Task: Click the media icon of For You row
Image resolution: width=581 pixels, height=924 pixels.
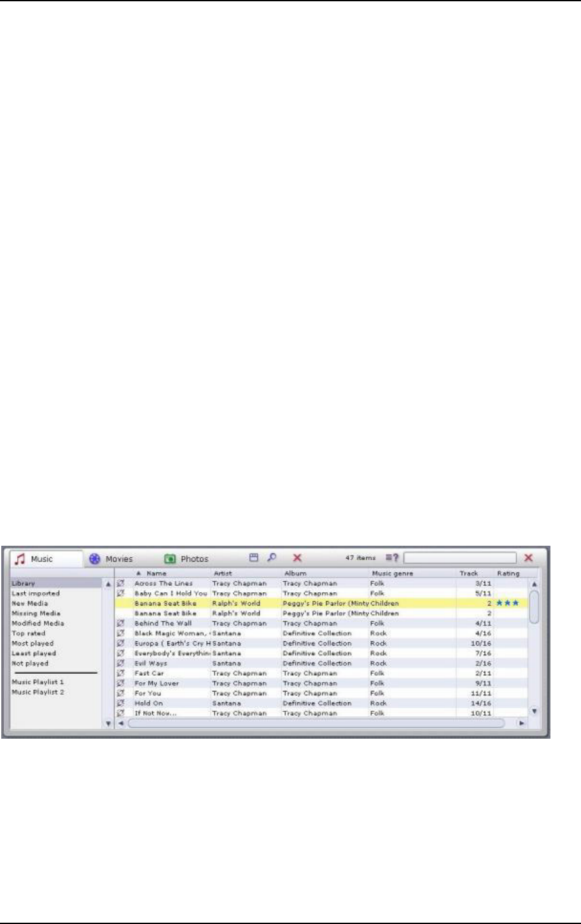Action: [x=121, y=693]
